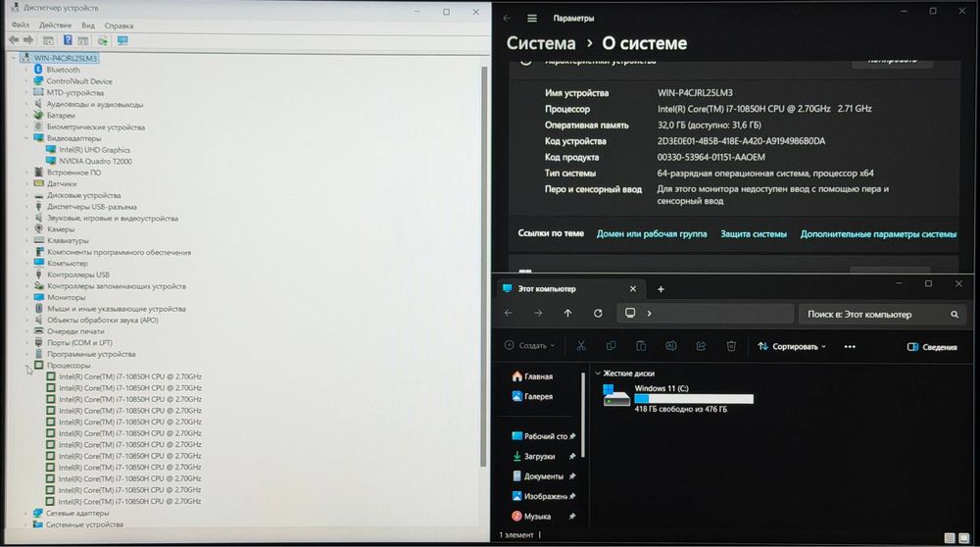The image size is (980, 547).
Task: Click the Forward arrow in Device Manager toolbar
Action: point(28,40)
